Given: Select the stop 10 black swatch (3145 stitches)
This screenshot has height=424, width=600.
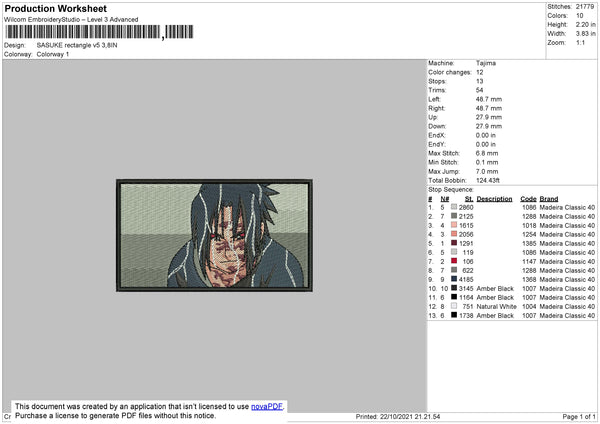Looking at the screenshot, I should 454,288.
